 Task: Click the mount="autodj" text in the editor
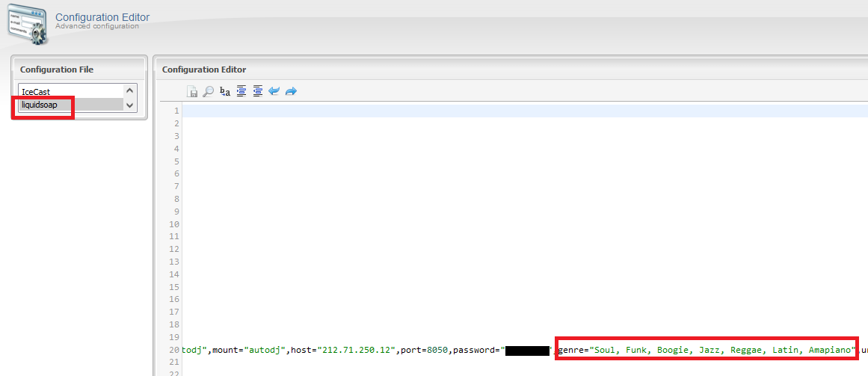point(250,350)
